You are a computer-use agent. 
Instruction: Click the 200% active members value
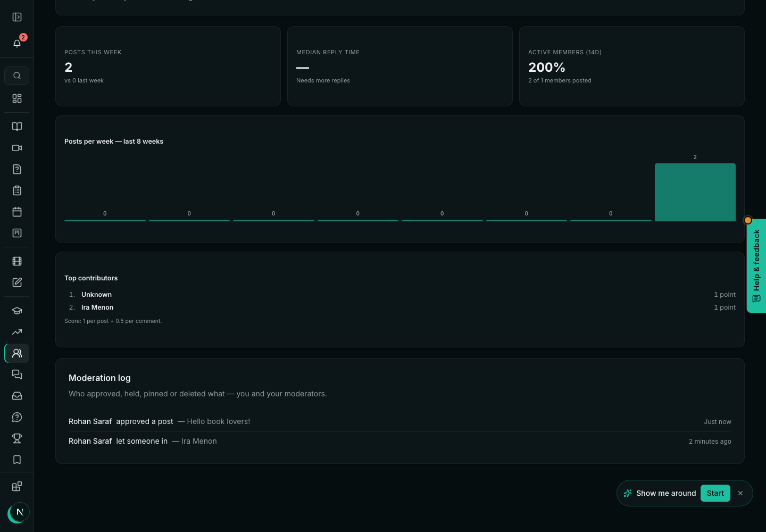[x=547, y=68]
